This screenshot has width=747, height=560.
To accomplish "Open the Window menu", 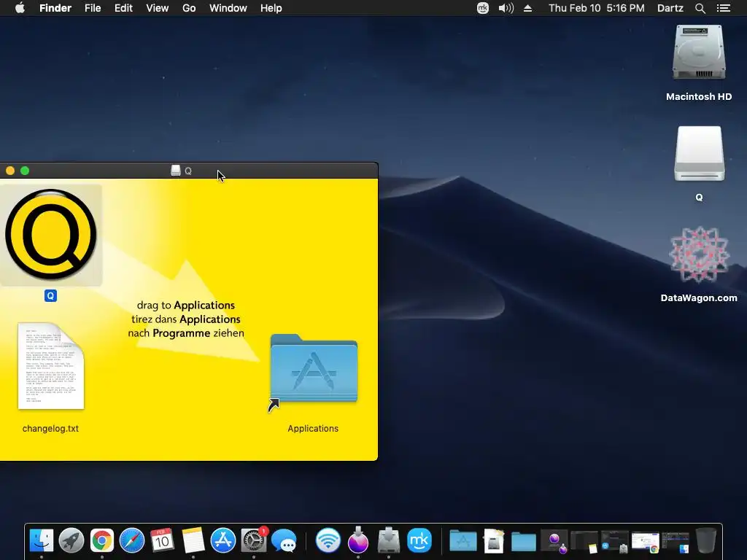I will point(228,8).
